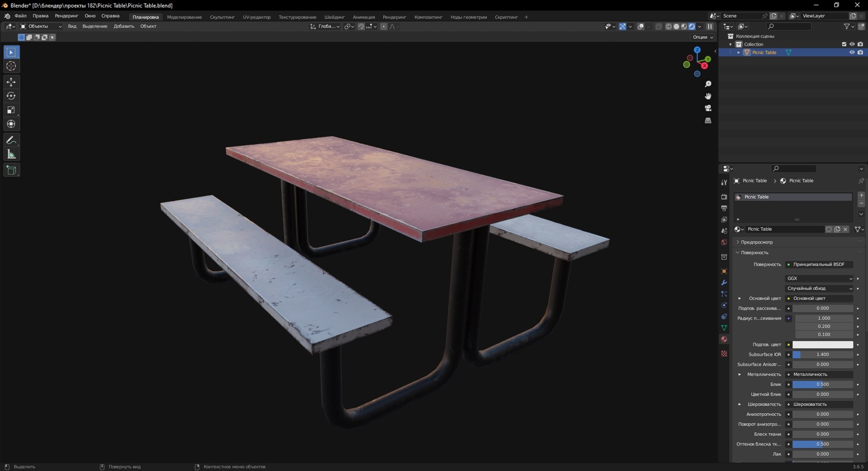Open the Modifiers wrench properties tab
The image size is (868, 471).
[x=724, y=282]
